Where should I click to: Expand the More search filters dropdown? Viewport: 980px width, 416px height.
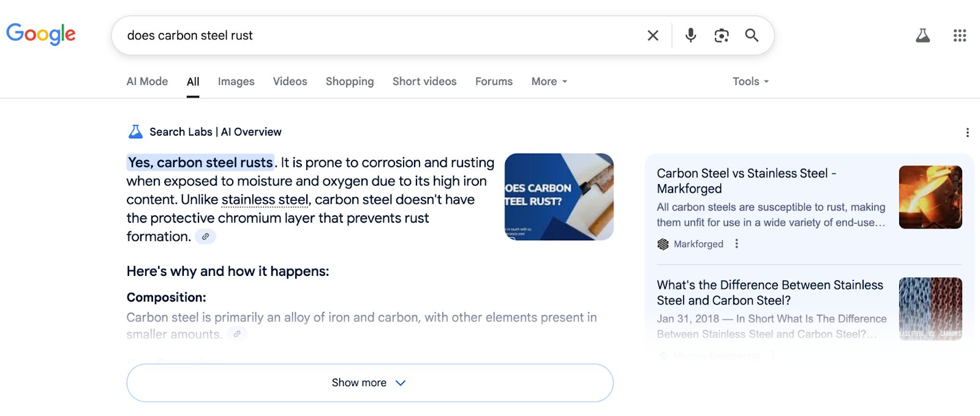pyautogui.click(x=549, y=81)
